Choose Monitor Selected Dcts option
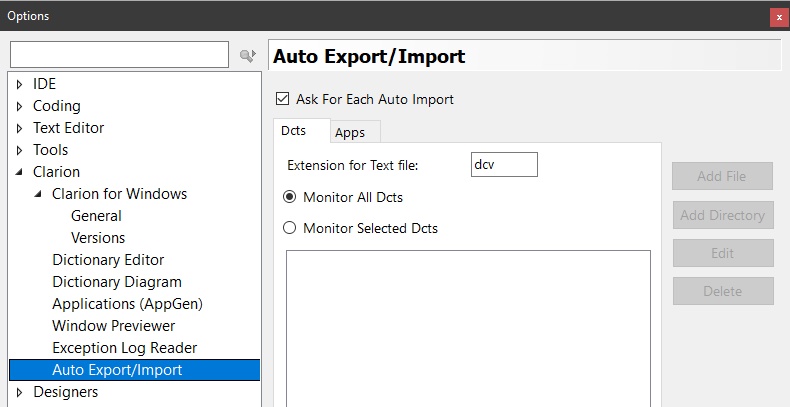This screenshot has height=407, width=790. click(x=290, y=228)
